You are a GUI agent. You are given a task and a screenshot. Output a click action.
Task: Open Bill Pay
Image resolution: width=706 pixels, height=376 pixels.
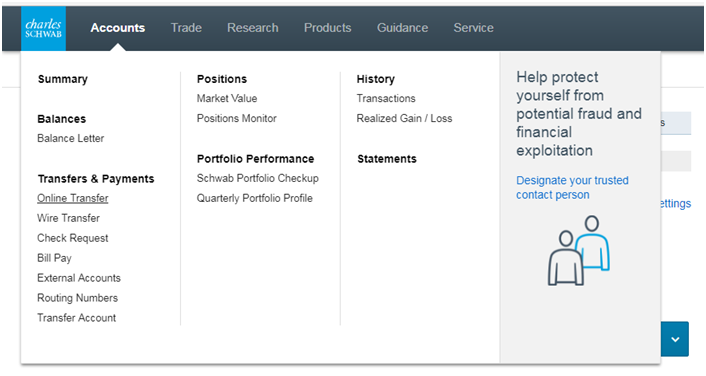tap(54, 258)
